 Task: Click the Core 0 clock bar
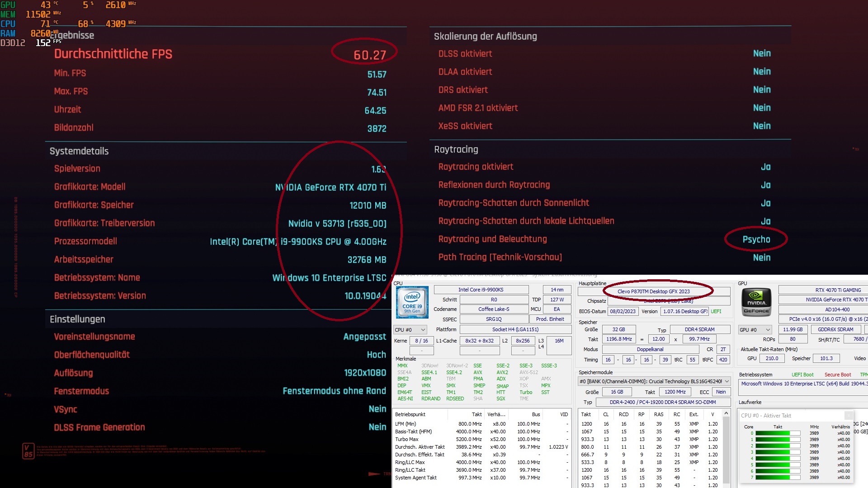click(x=777, y=433)
